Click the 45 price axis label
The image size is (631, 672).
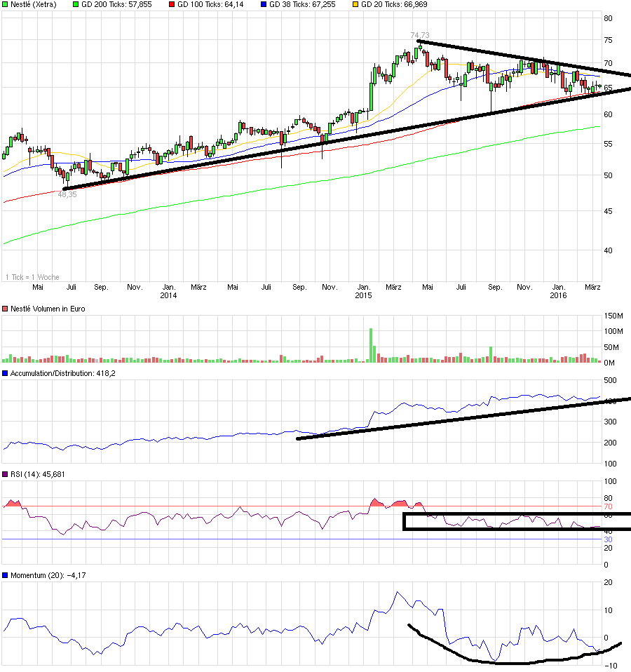click(x=608, y=211)
